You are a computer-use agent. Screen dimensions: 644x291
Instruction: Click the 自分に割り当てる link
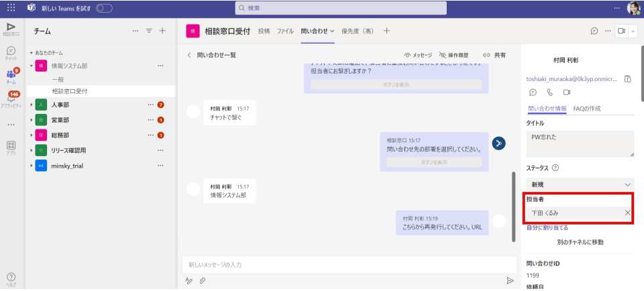(547, 228)
